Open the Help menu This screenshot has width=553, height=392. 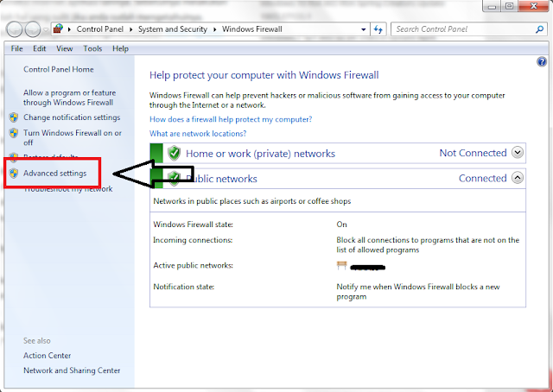click(120, 48)
